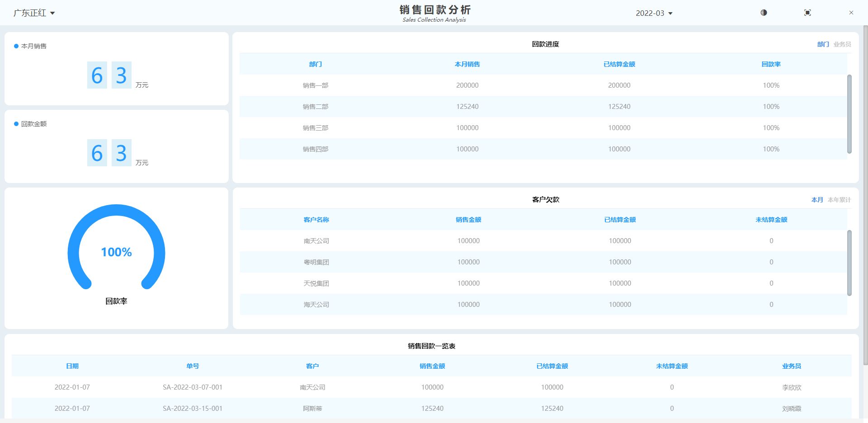The image size is (868, 423).
Task: Click the blue bullet beside 回款金额
Action: pos(16,124)
